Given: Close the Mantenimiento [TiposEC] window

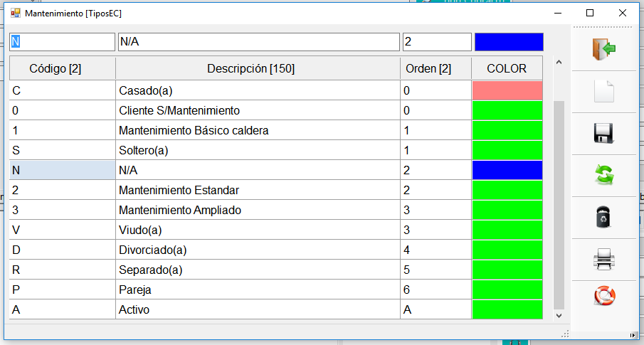Looking at the screenshot, I should pyautogui.click(x=622, y=13).
